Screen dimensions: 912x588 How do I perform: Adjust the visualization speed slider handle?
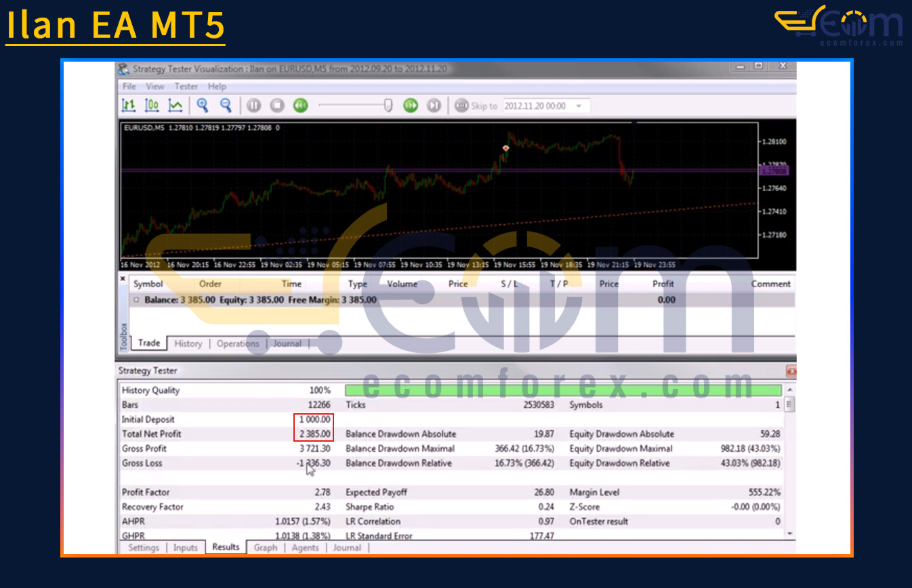pyautogui.click(x=388, y=106)
